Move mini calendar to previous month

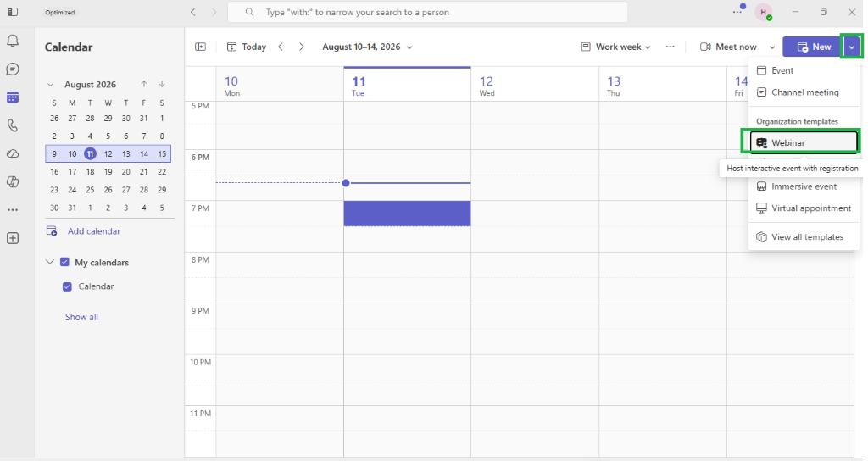tap(144, 84)
